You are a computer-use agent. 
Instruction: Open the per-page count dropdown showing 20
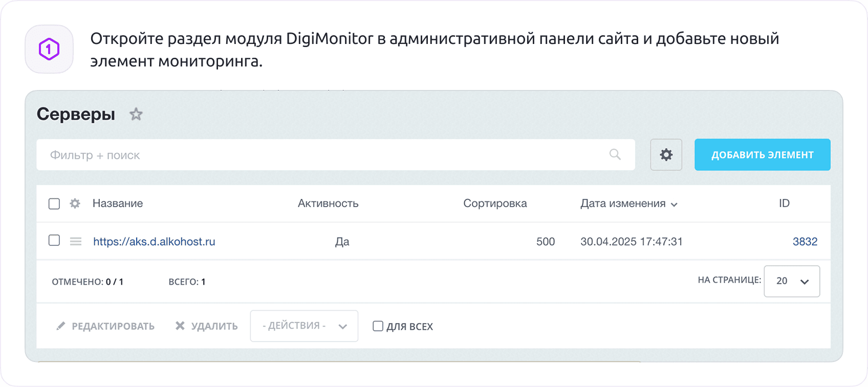coord(792,281)
